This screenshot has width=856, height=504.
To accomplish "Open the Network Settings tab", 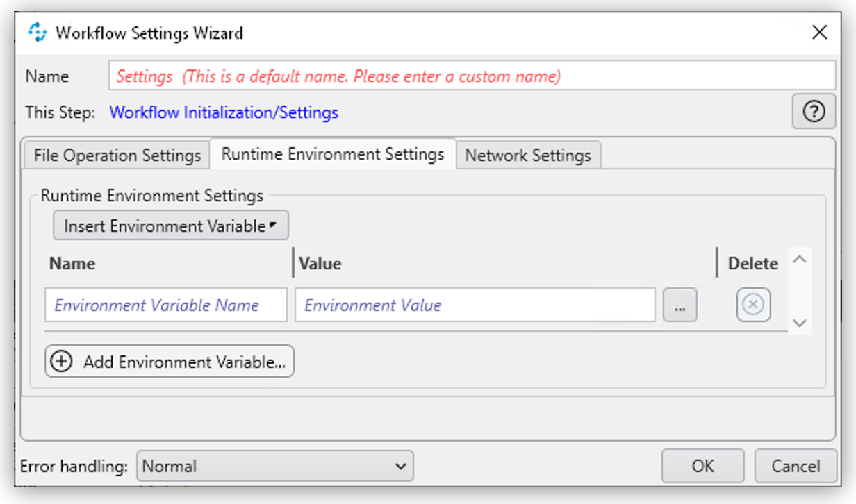I will (528, 155).
